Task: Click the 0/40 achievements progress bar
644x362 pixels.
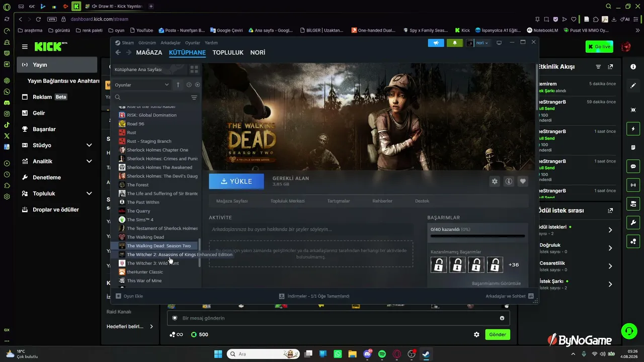Action: (477, 235)
